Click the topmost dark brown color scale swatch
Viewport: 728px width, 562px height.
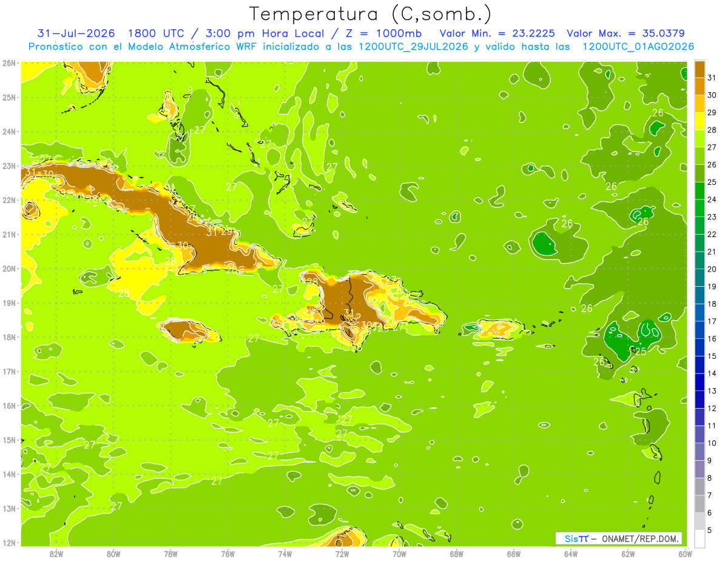699,70
